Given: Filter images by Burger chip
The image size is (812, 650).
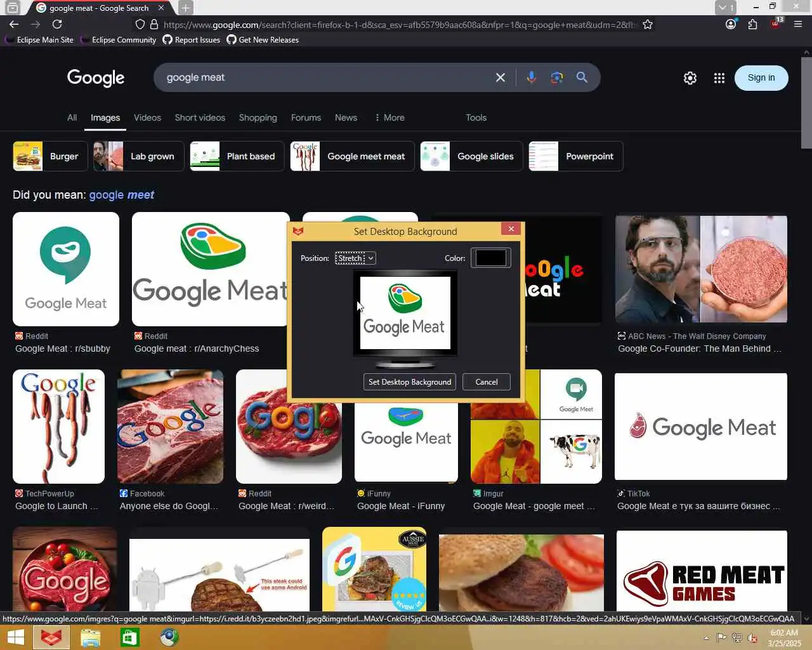Looking at the screenshot, I should 50,156.
